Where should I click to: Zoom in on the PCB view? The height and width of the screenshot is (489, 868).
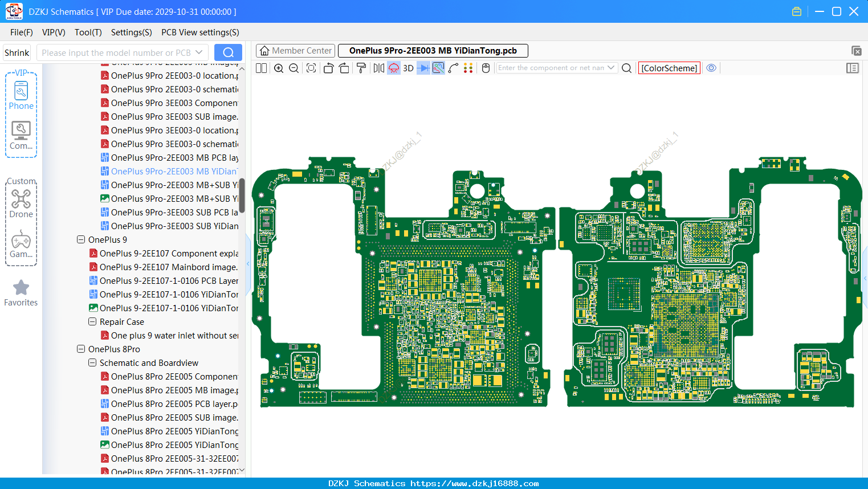coord(279,68)
